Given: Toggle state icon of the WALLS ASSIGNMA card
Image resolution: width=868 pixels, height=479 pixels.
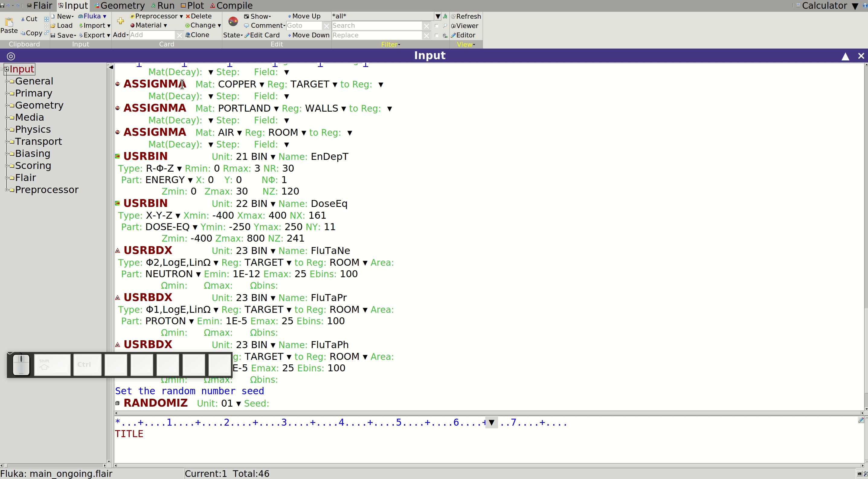Looking at the screenshot, I should 117,108.
